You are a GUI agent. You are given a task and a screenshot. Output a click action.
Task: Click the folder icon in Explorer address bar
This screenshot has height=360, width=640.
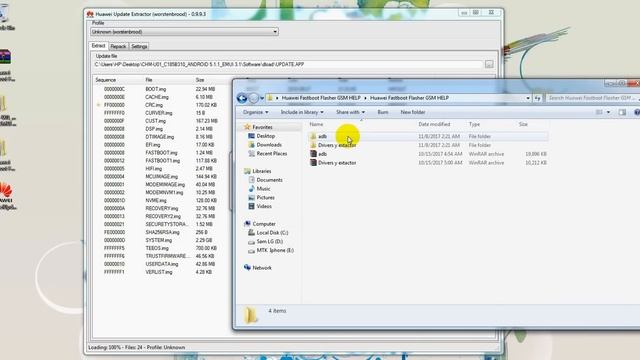[x=270, y=98]
